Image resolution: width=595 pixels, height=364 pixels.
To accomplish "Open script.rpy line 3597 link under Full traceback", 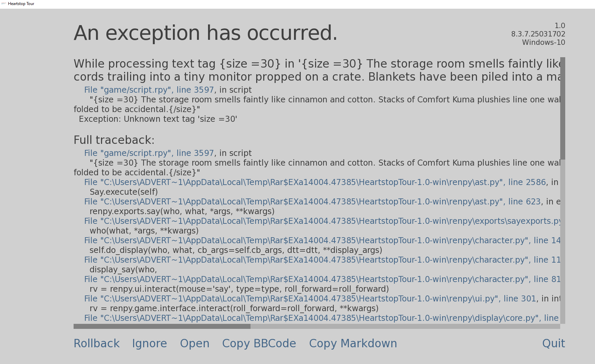I will click(x=149, y=153).
